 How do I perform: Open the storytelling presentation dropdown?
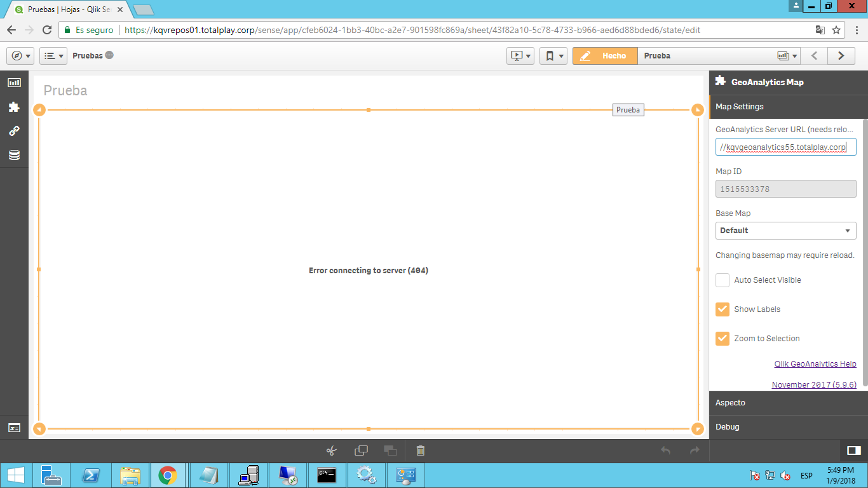520,56
